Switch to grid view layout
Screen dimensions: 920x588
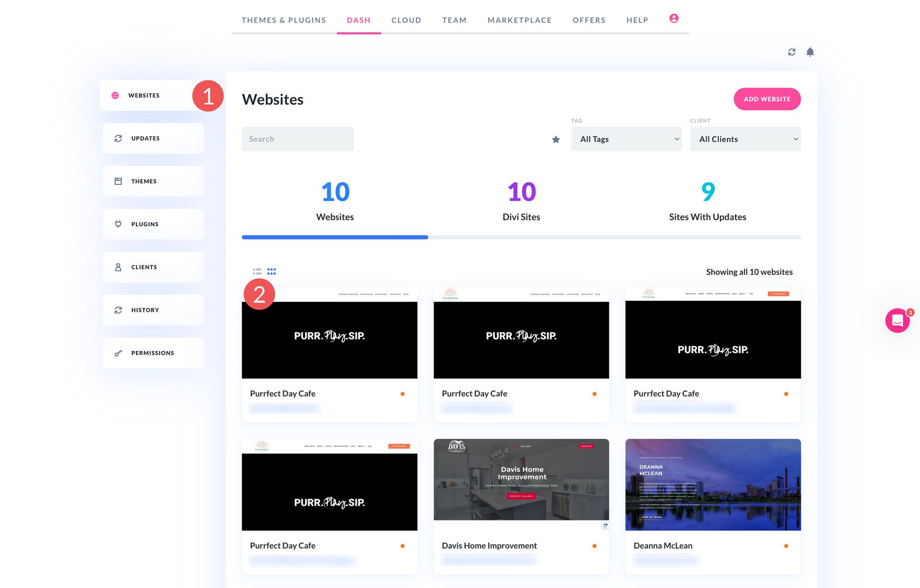pos(271,271)
